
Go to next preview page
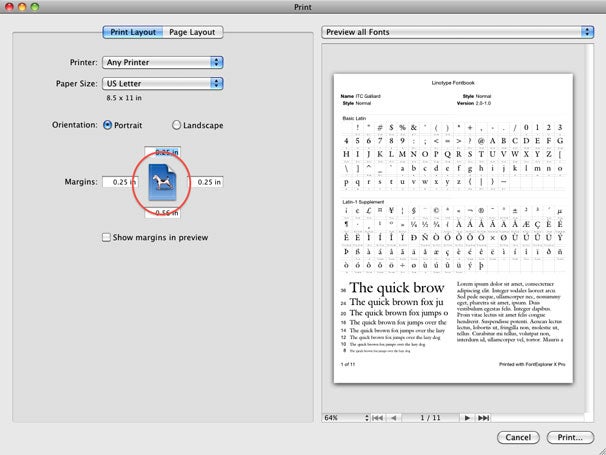pos(467,418)
